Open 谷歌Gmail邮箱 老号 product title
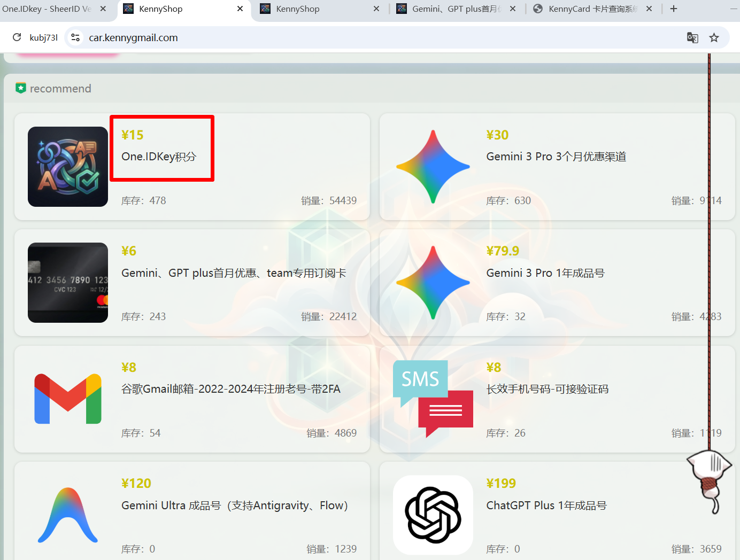 pos(231,389)
